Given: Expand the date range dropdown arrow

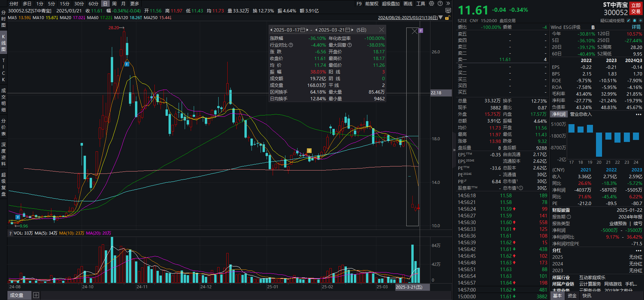Looking at the screenshot, I should (441, 18).
